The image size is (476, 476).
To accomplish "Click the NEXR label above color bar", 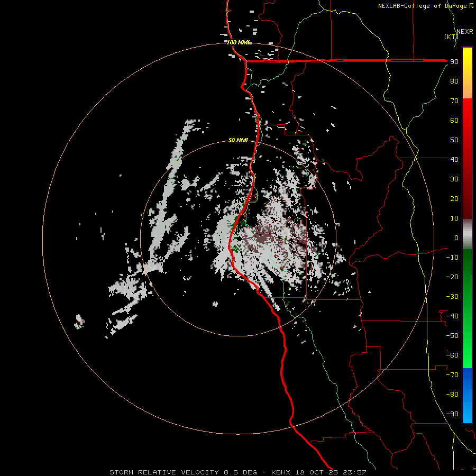I will (465, 32).
